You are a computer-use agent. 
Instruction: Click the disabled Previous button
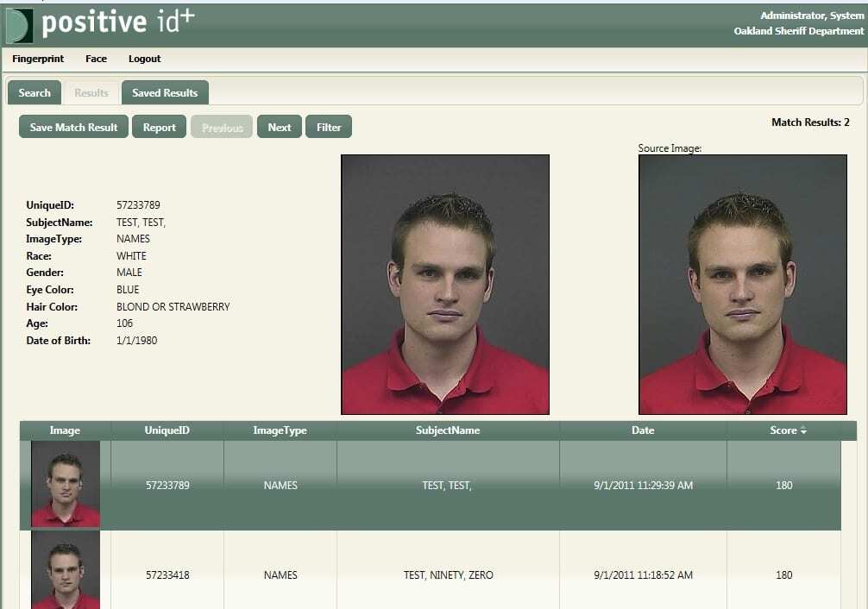(x=222, y=127)
